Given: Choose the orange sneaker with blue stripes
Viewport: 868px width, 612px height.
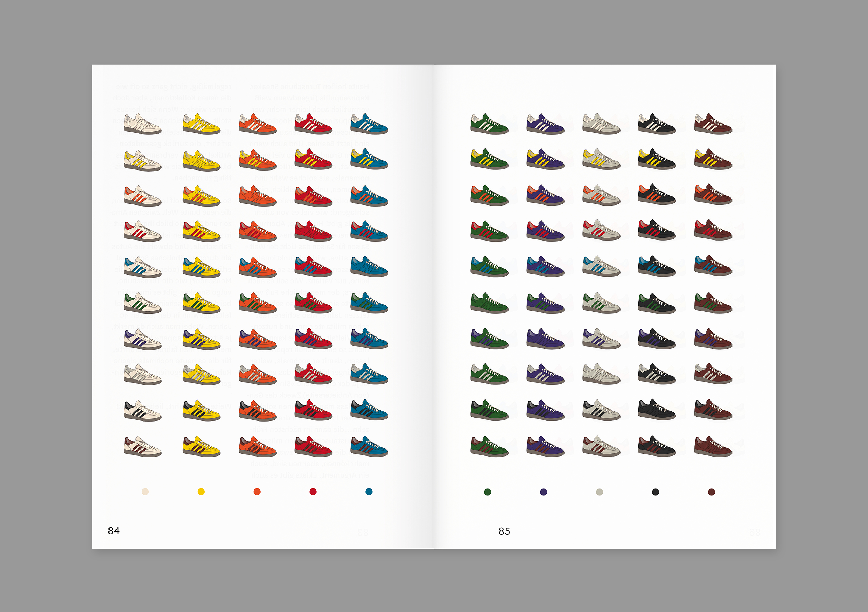Looking at the screenshot, I should [x=258, y=267].
